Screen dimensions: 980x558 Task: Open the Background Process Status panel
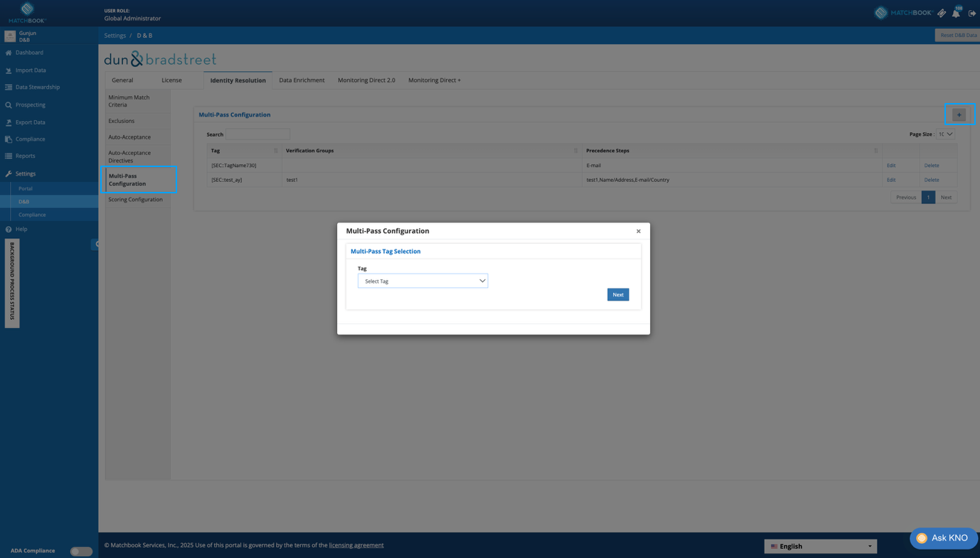pyautogui.click(x=12, y=283)
